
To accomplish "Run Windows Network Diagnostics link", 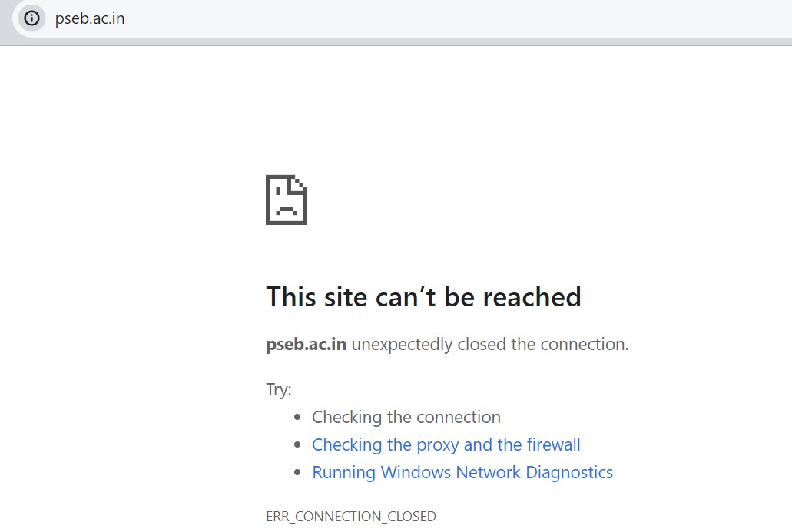I will click(462, 472).
